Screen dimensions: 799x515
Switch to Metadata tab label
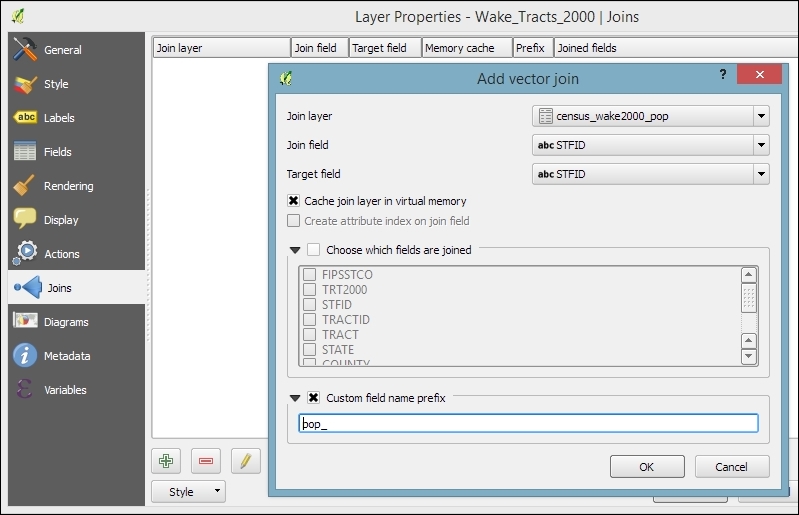(x=67, y=356)
